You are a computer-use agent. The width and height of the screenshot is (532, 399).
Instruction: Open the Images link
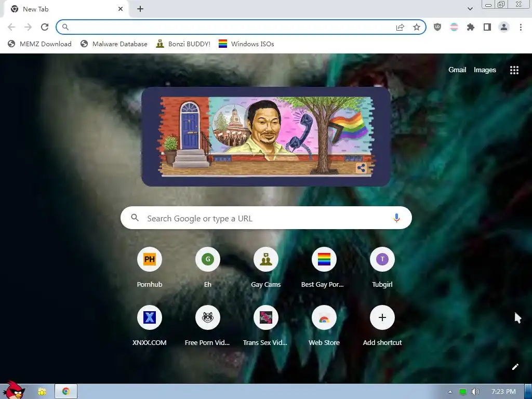point(485,70)
